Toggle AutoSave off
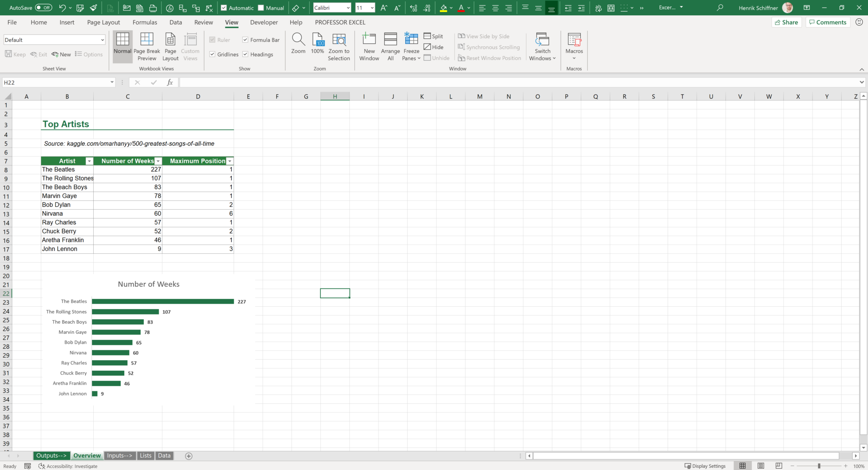This screenshot has width=868, height=470. tap(45, 7)
